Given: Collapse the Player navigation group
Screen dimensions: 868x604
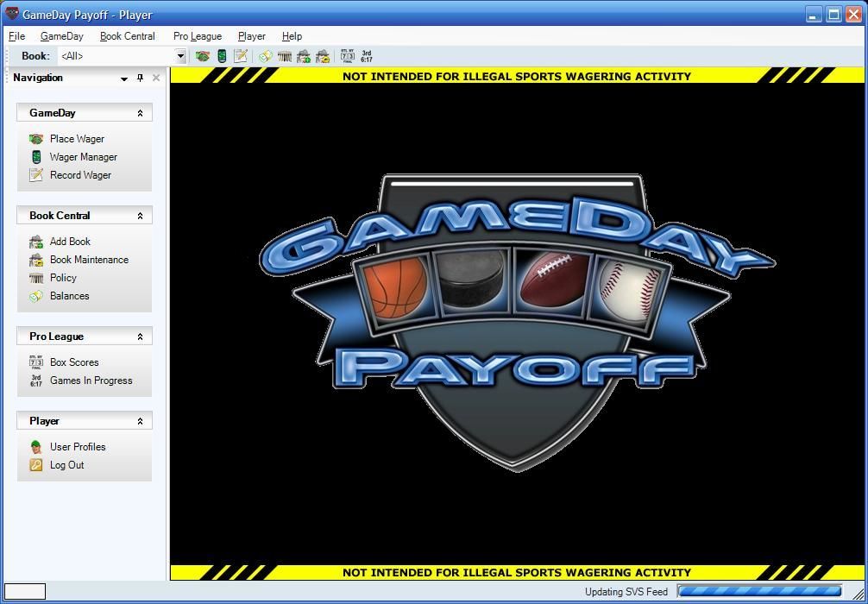Looking at the screenshot, I should coord(140,421).
